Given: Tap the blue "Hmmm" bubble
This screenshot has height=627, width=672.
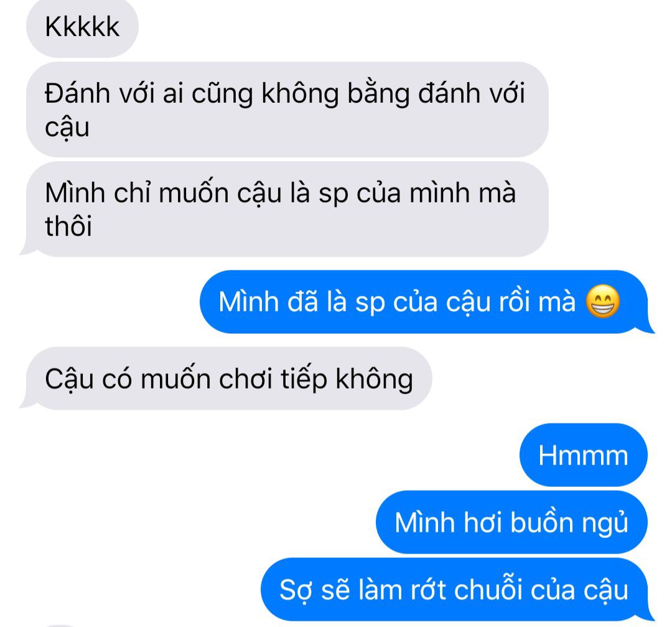Looking at the screenshot, I should (583, 455).
